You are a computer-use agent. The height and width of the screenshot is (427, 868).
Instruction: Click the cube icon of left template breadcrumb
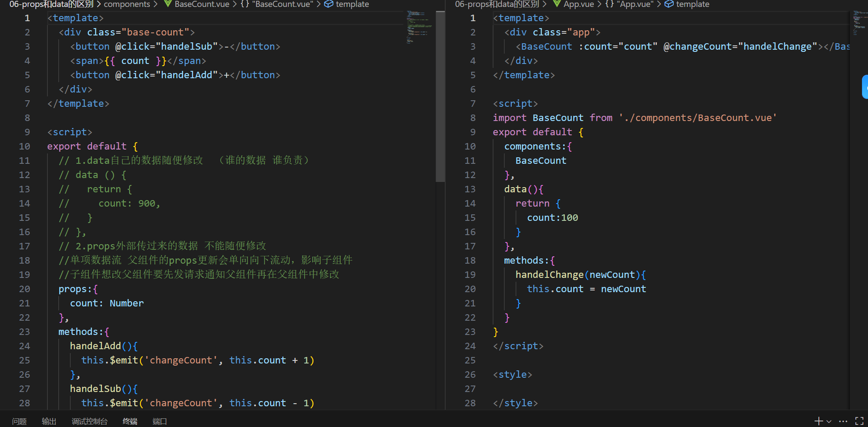point(329,4)
